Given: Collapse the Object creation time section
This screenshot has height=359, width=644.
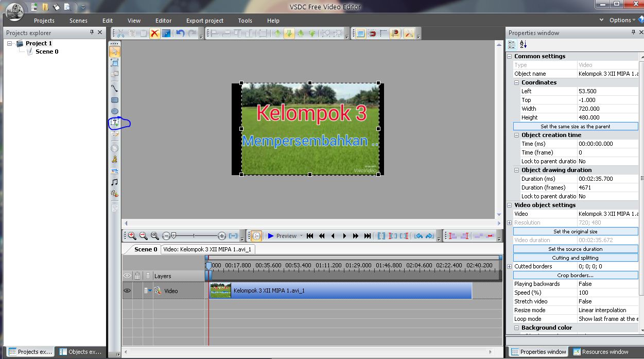Looking at the screenshot, I should 517,135.
